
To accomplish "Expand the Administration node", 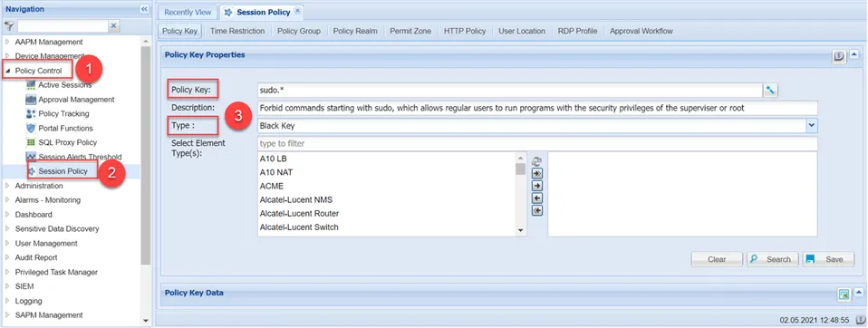I will [8, 186].
